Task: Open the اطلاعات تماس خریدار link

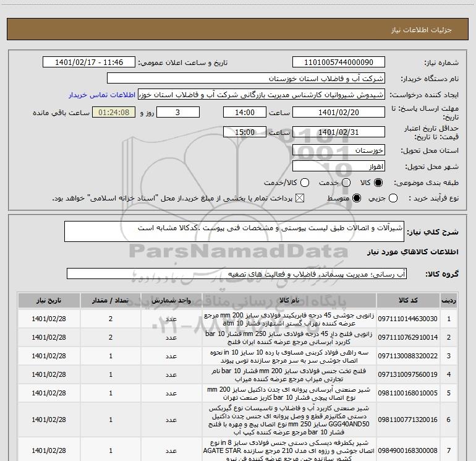Action: (102, 95)
